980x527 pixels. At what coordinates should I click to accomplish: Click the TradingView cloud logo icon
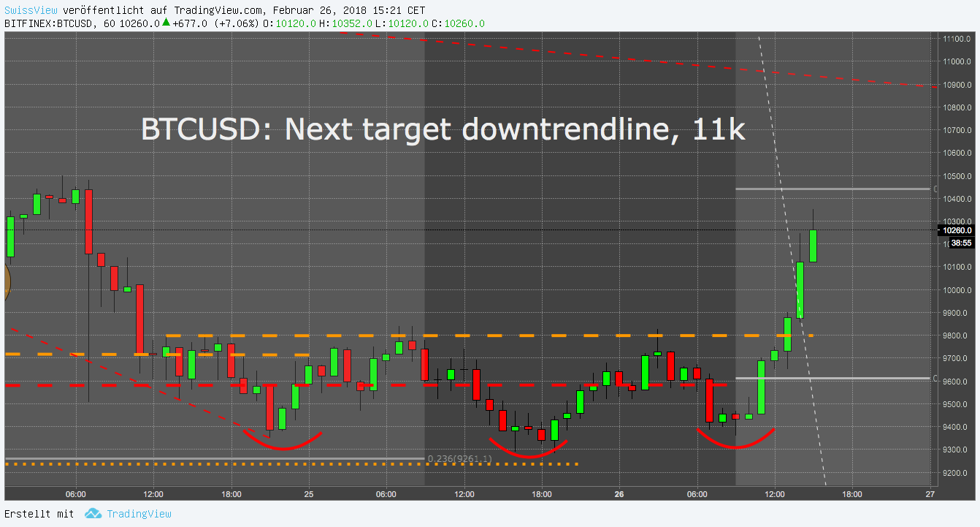coord(93,514)
